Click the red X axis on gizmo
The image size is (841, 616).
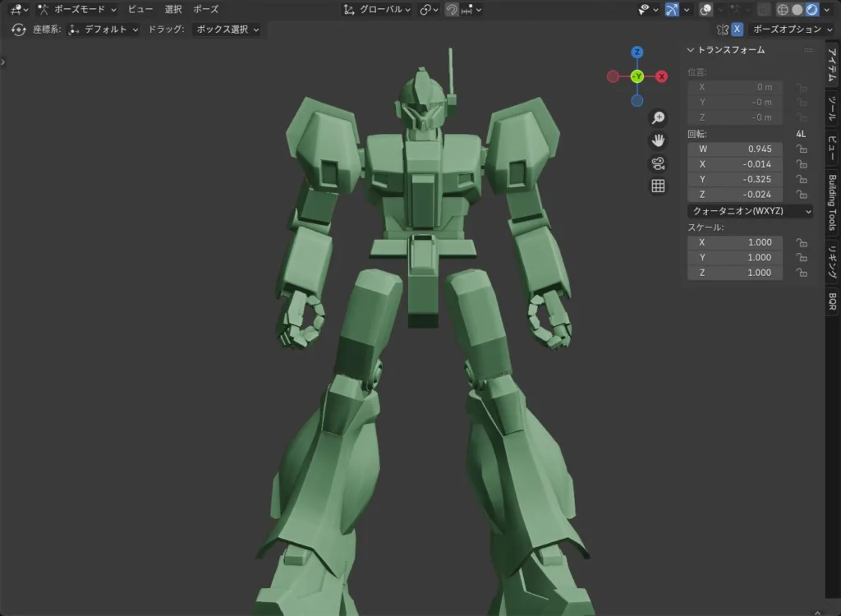(x=662, y=76)
